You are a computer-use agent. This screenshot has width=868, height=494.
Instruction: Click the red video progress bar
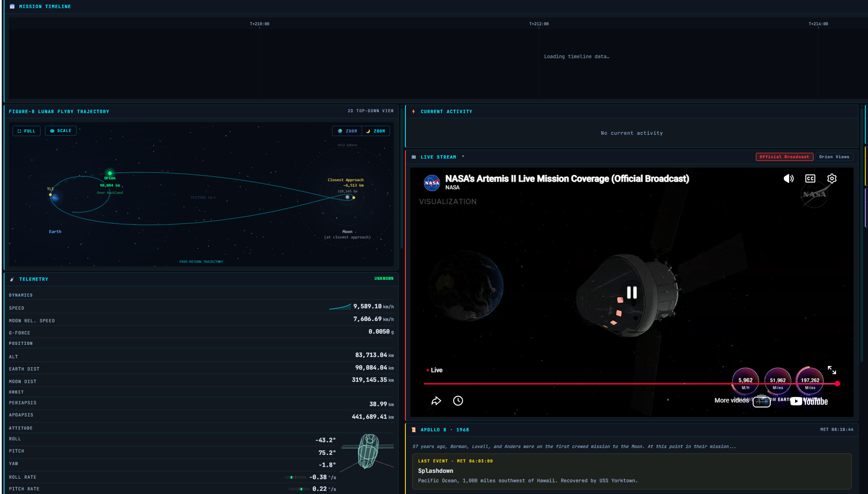pos(586,384)
